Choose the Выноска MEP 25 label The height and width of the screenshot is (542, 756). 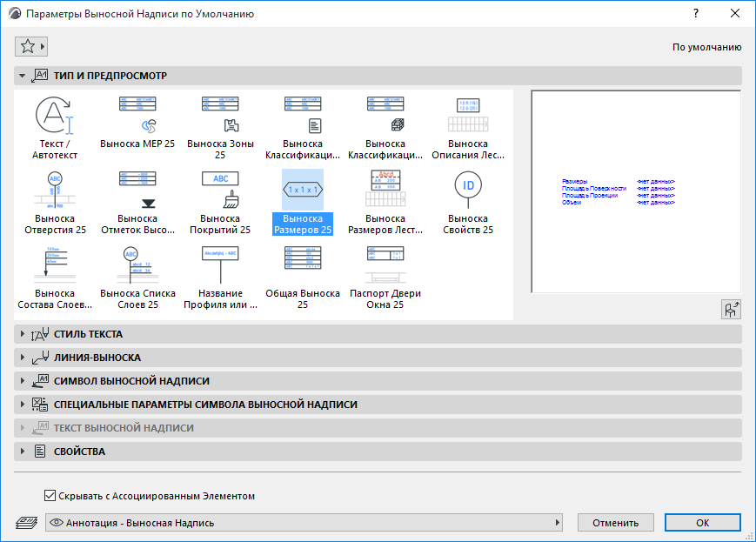(x=137, y=123)
